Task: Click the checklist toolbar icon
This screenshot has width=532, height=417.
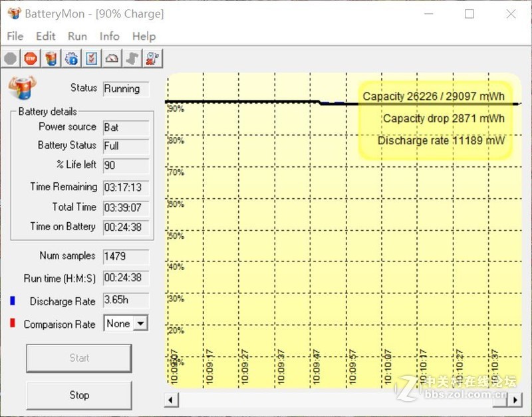Action: [x=92, y=59]
